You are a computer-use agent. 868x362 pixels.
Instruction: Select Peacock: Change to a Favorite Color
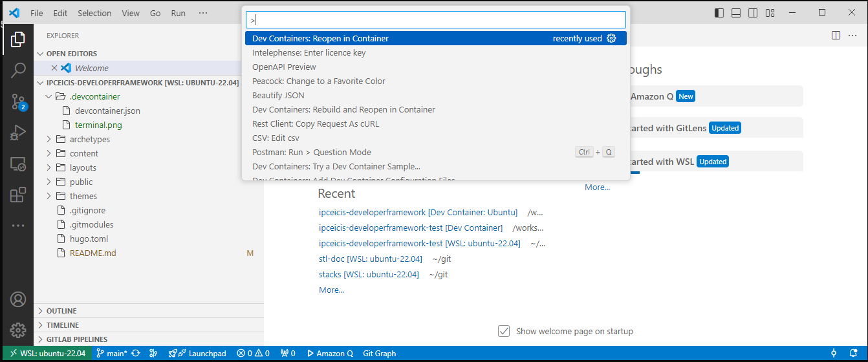point(318,81)
